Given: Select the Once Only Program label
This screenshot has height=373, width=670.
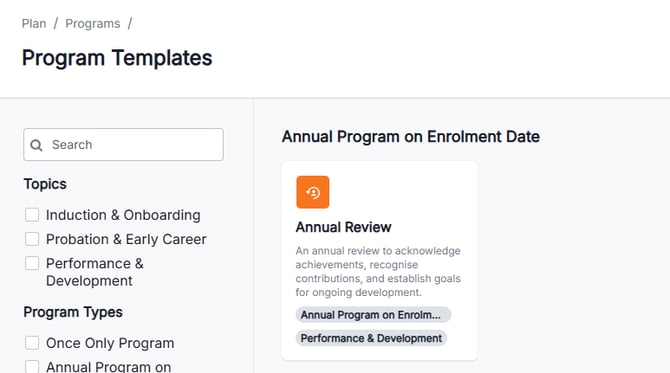Looking at the screenshot, I should pyautogui.click(x=110, y=343).
